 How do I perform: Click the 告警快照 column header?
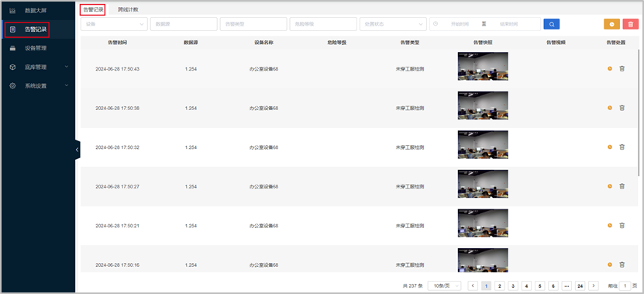click(x=483, y=43)
